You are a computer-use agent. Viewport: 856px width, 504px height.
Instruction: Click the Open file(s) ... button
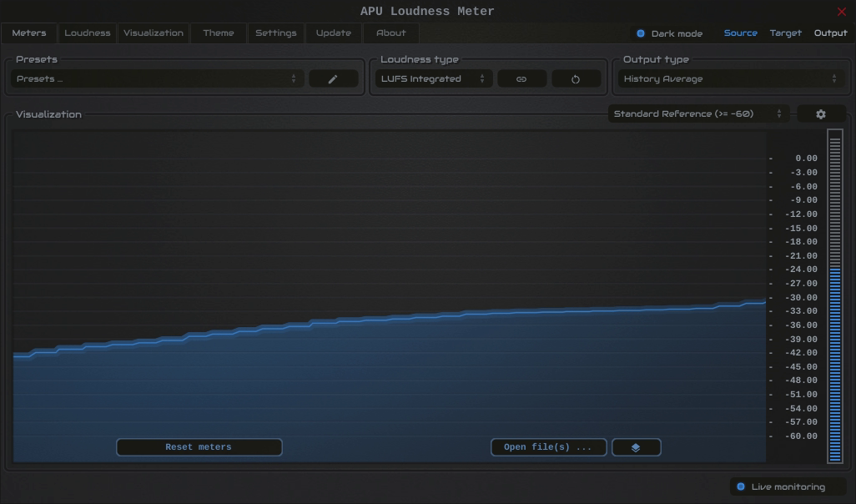(x=549, y=447)
